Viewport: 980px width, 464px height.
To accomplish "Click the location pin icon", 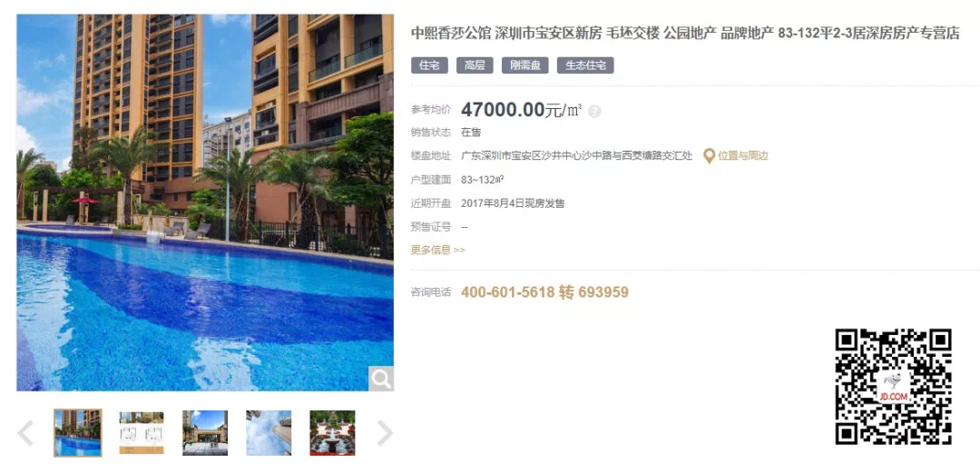I will click(709, 155).
